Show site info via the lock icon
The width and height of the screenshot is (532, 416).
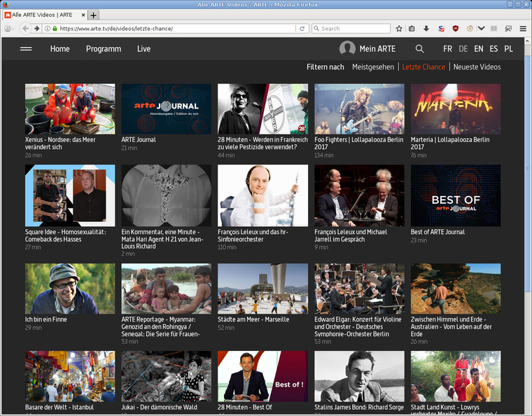coord(55,29)
